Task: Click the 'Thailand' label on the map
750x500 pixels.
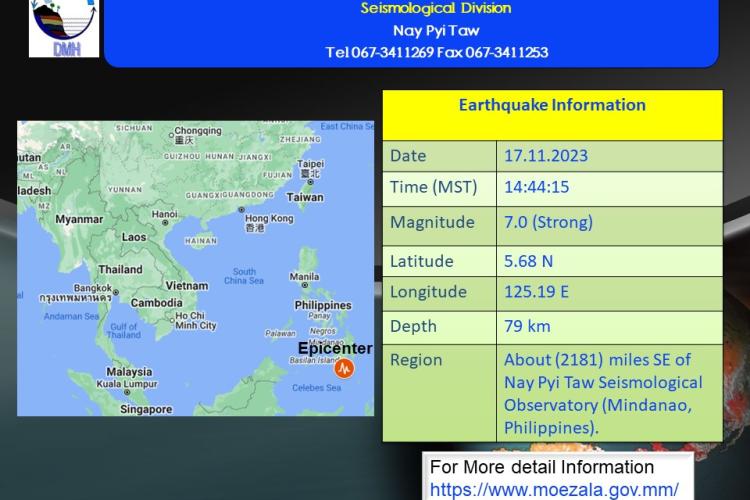Action: [121, 269]
